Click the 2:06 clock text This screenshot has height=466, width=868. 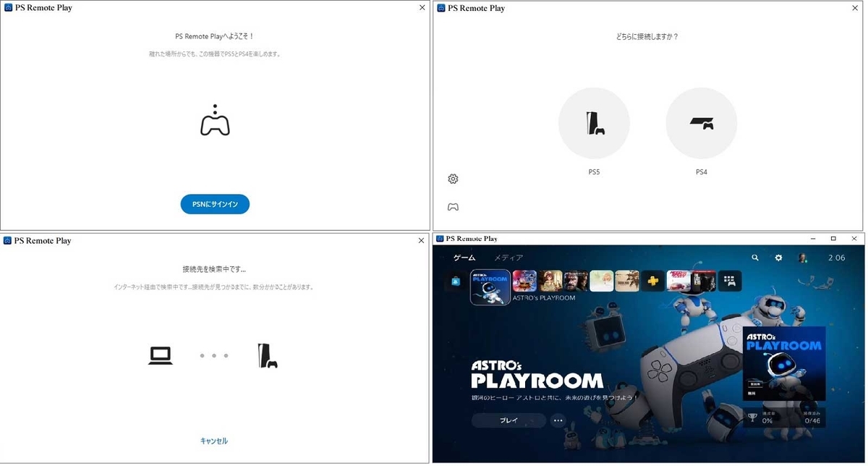click(x=836, y=258)
